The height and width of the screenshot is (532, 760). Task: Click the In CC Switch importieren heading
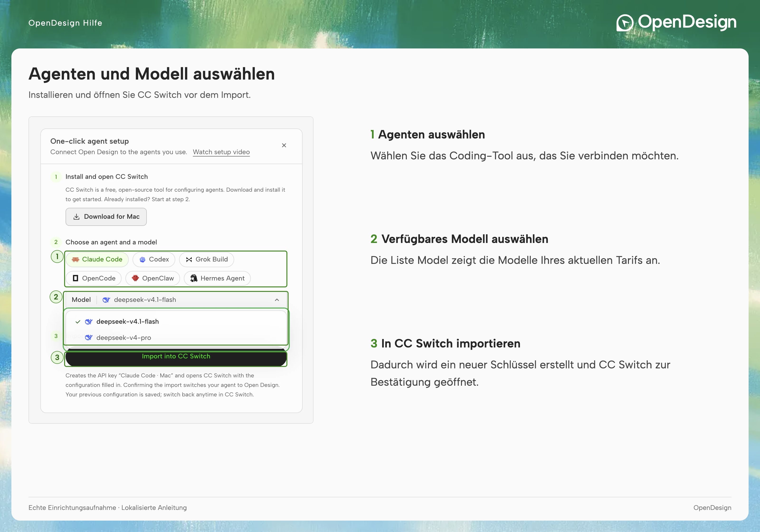pyautogui.click(x=451, y=344)
